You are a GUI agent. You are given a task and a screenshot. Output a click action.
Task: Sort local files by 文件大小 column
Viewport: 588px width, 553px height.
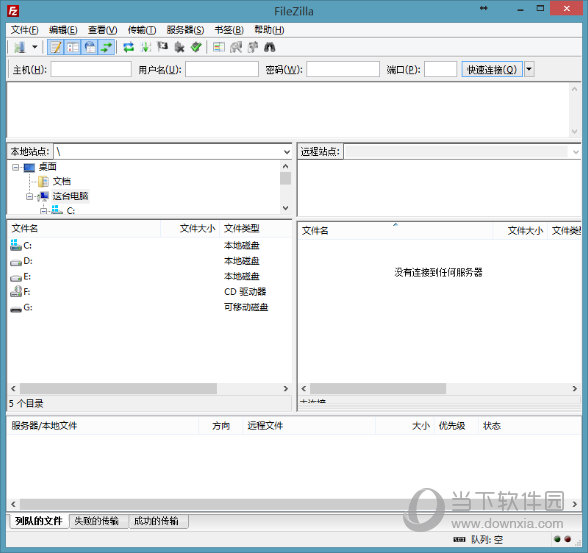[190, 228]
